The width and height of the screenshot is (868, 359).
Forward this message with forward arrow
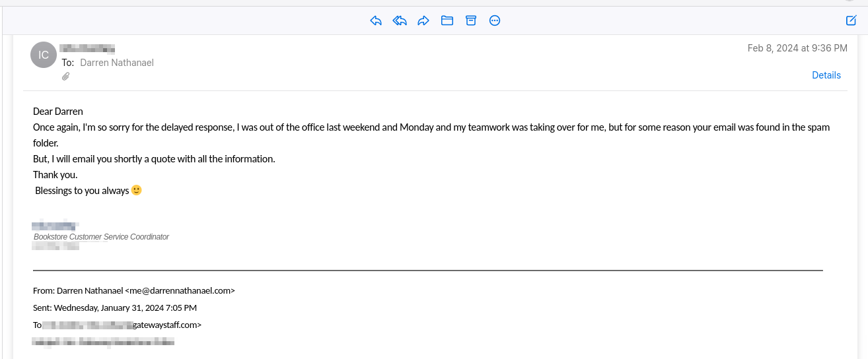point(423,20)
